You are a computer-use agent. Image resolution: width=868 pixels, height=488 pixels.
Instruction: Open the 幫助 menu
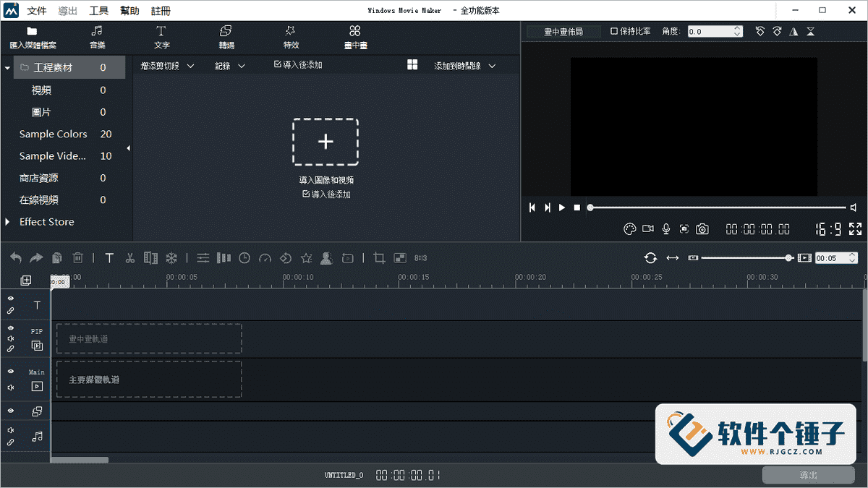click(x=129, y=10)
